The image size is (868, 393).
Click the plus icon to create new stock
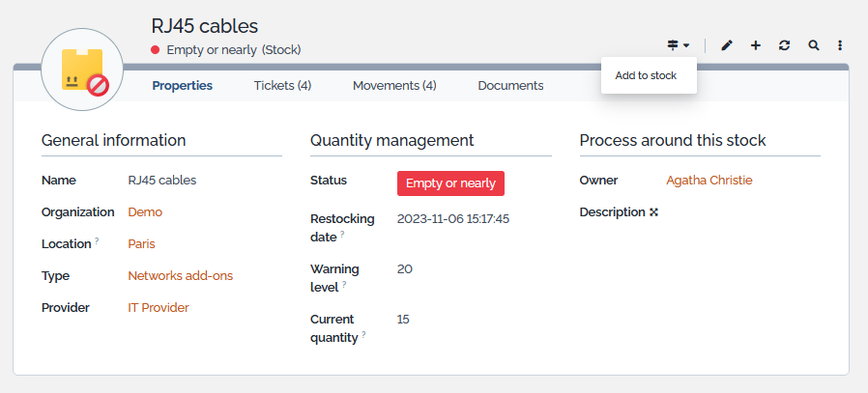coord(756,45)
